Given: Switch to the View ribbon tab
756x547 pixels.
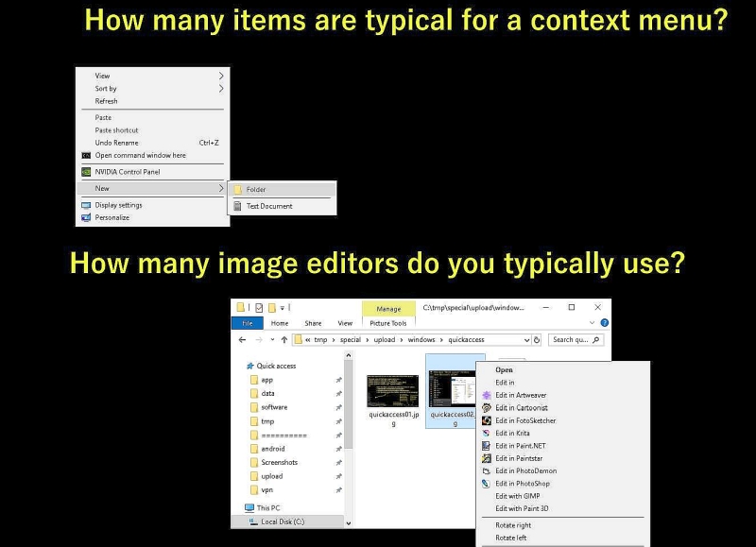Looking at the screenshot, I should (345, 323).
